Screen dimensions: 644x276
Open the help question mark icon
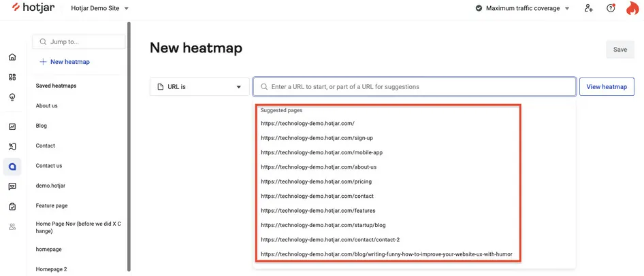[x=611, y=8]
